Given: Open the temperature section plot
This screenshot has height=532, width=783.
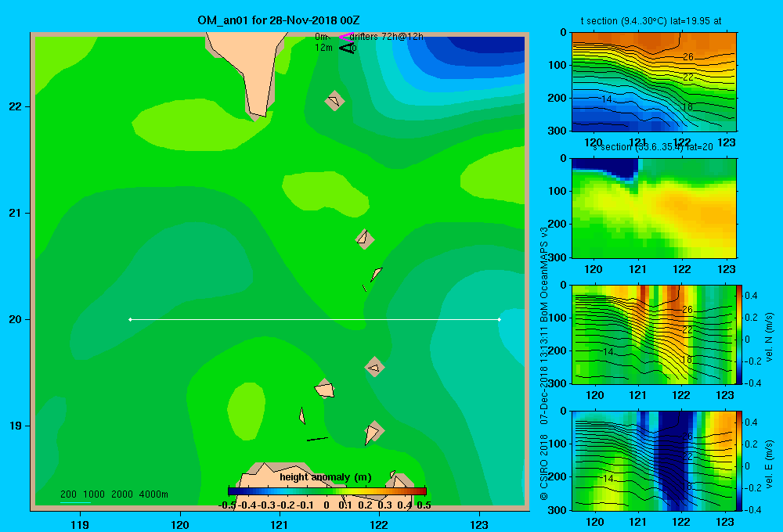Looking at the screenshot, I should [x=654, y=82].
